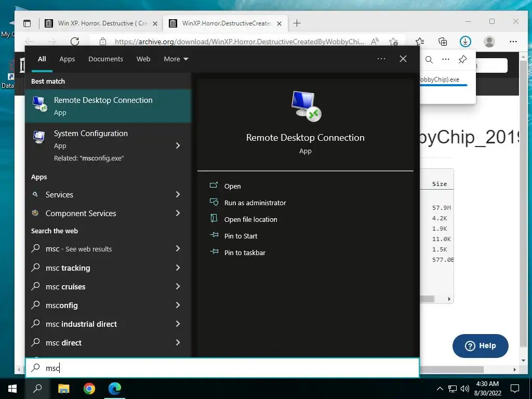Pin Remote Desktop Connection to taskbar

(245, 252)
